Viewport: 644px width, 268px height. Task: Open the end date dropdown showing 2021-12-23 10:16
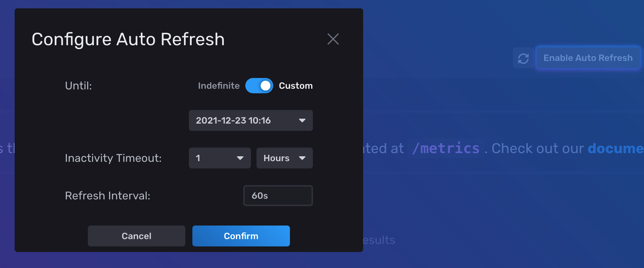(251, 120)
